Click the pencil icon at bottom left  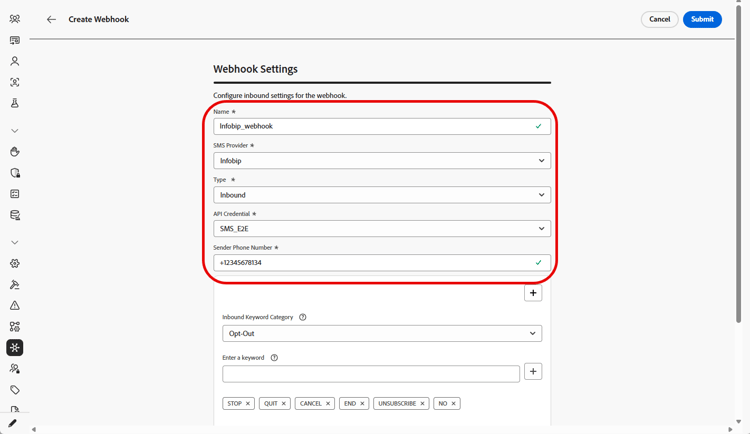(x=12, y=424)
